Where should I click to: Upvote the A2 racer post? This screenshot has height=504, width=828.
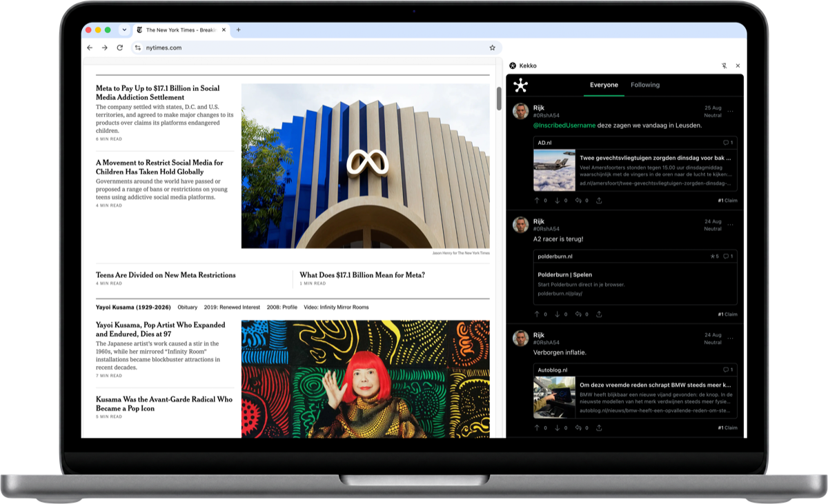538,314
